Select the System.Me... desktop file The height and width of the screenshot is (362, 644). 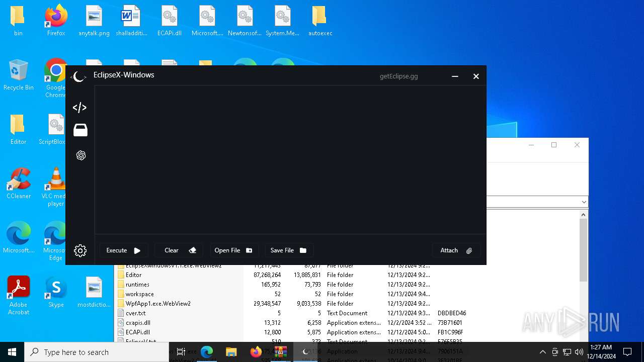(282, 21)
